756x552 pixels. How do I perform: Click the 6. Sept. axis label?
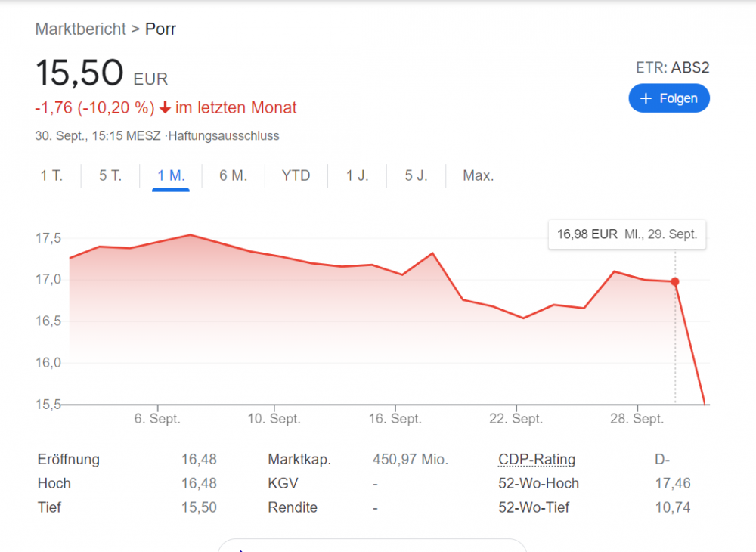(157, 418)
